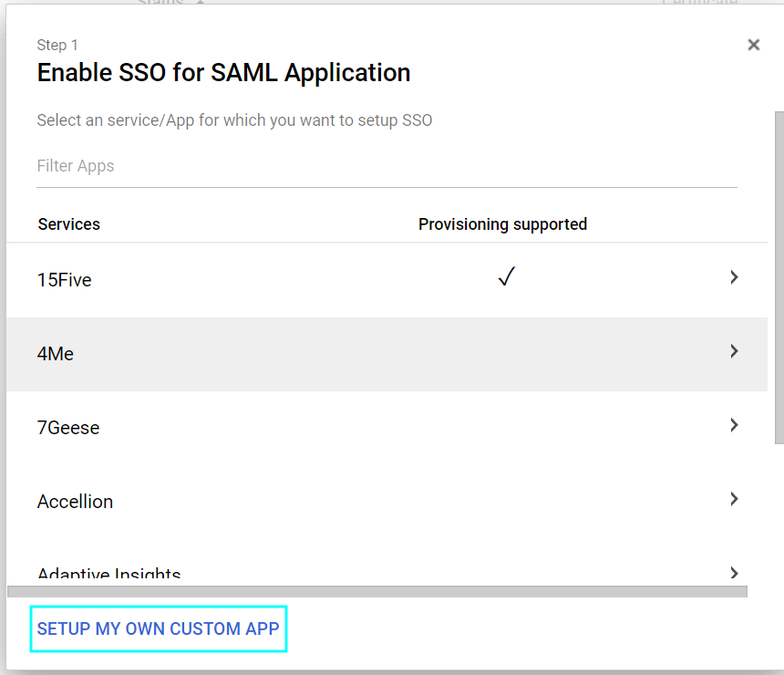Select the 15Five service name
784x675 pixels.
[x=65, y=280]
